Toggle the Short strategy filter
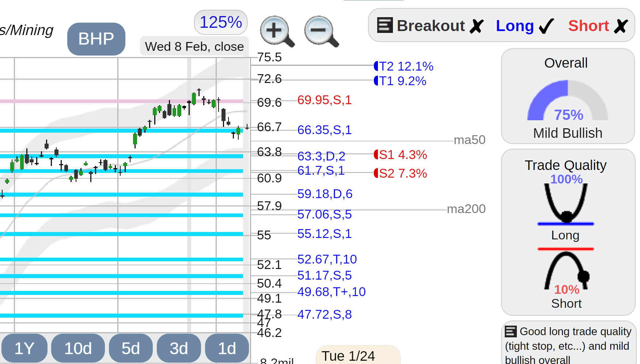Screen dimensions: 640x364 (598, 26)
